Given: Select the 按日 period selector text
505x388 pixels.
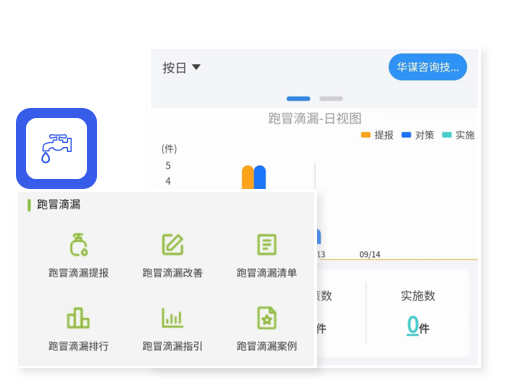Looking at the screenshot, I should click(174, 68).
